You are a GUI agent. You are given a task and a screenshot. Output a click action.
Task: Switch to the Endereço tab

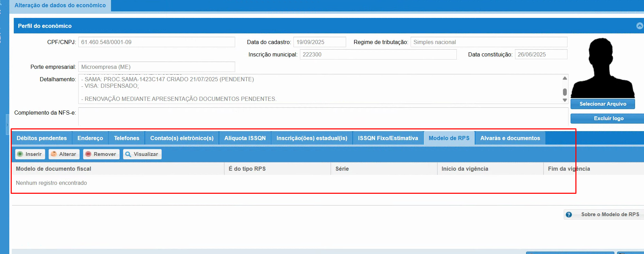pos(90,138)
